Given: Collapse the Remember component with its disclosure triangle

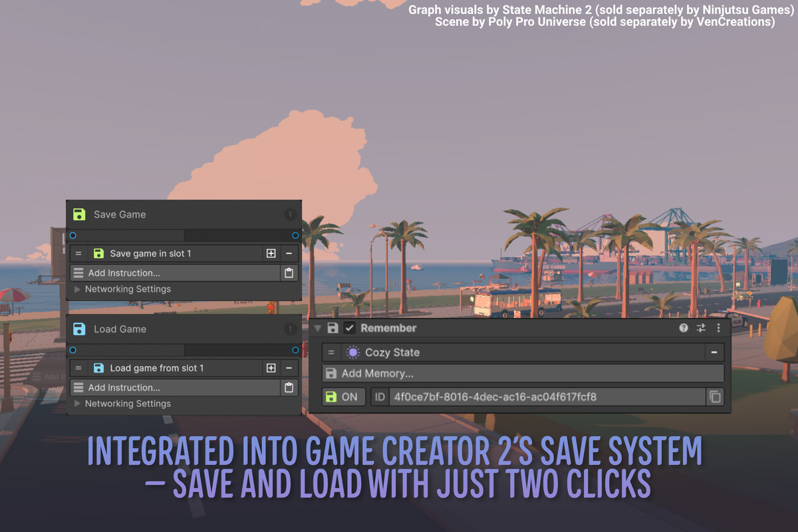Looking at the screenshot, I should [318, 327].
